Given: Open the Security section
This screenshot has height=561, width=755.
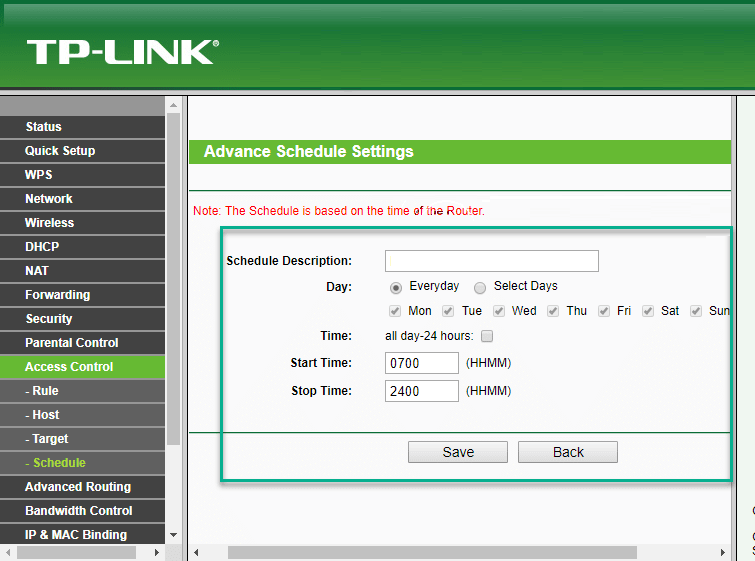Looking at the screenshot, I should 82,319.
